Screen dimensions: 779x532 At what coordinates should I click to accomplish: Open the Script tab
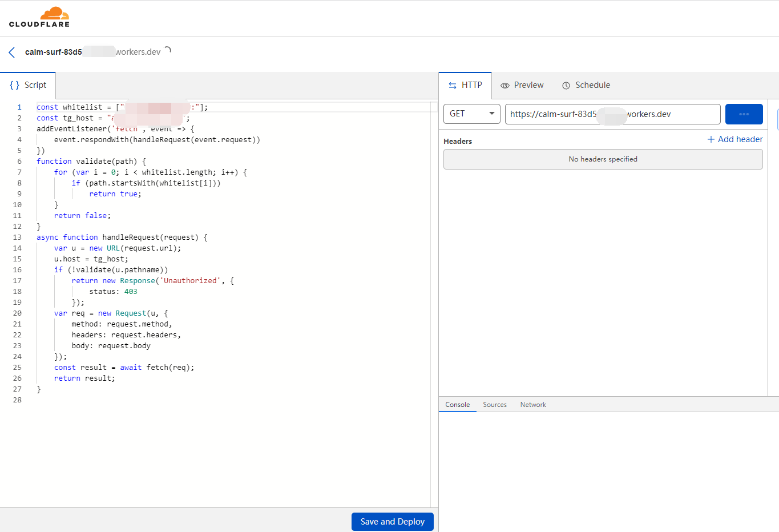28,85
